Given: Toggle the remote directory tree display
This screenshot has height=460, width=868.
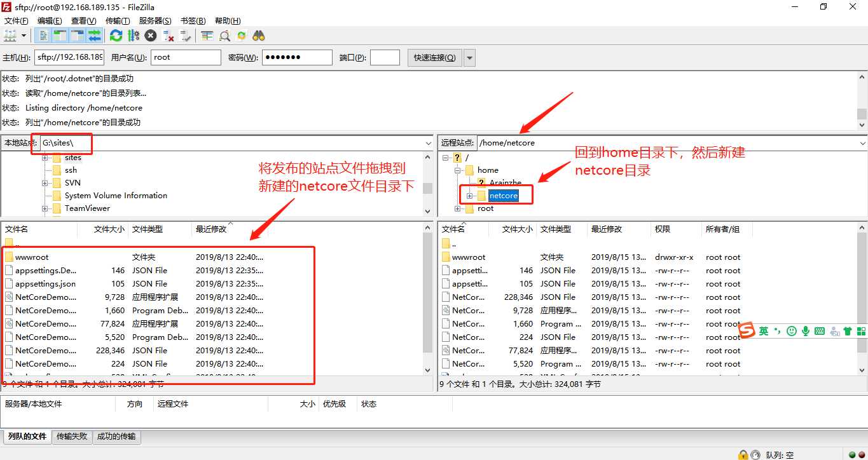Looking at the screenshot, I should click(78, 36).
